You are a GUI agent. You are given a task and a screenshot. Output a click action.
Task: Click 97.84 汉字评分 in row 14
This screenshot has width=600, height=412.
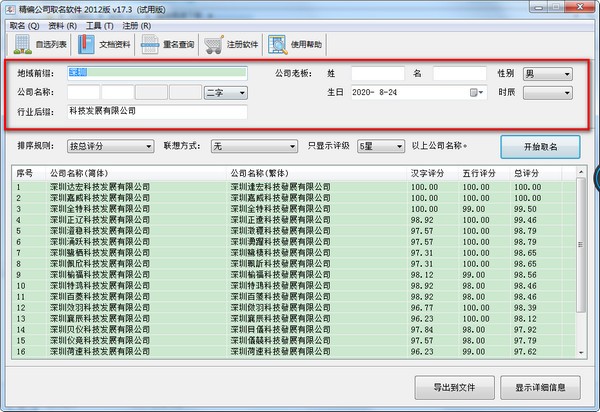point(422,330)
